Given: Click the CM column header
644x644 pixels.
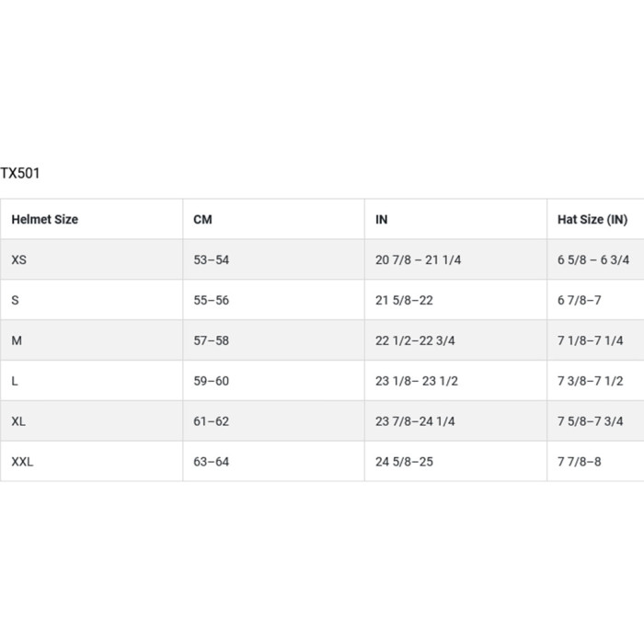Looking at the screenshot, I should pos(202,219).
